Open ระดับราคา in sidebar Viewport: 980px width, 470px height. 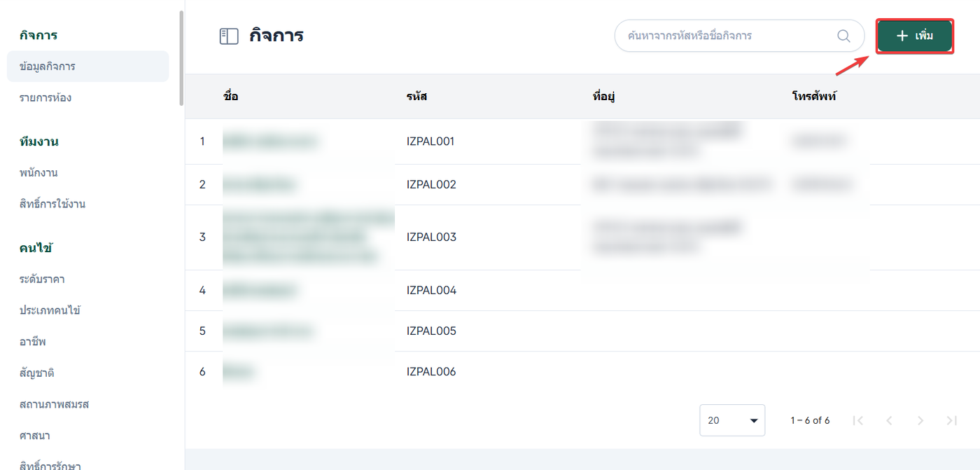coord(42,279)
